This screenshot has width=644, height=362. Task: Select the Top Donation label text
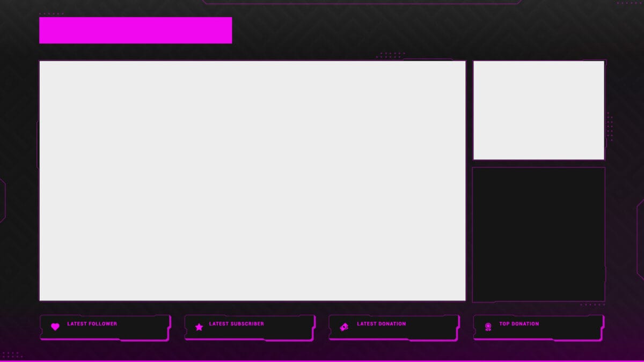tap(519, 323)
